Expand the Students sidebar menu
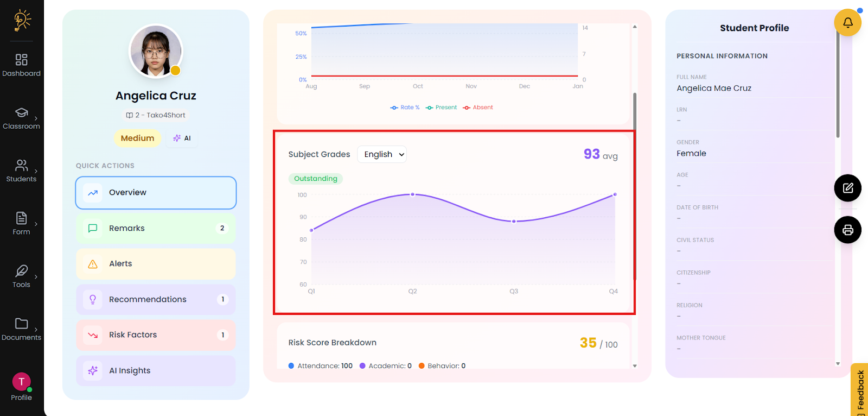The height and width of the screenshot is (416, 868). point(21,171)
